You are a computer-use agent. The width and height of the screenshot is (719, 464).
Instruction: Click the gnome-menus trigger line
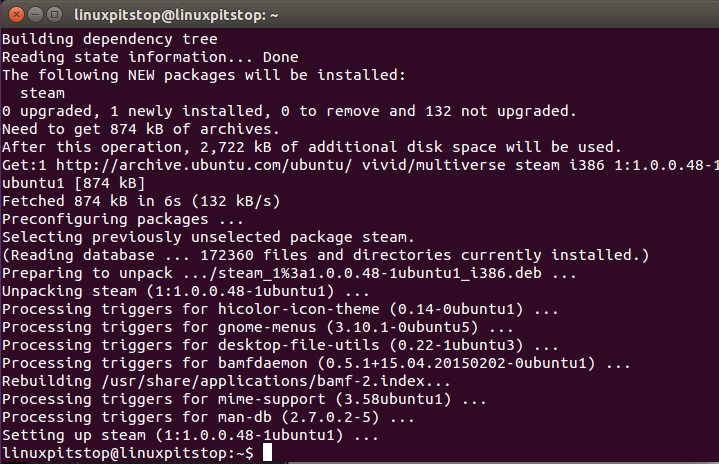(257, 327)
